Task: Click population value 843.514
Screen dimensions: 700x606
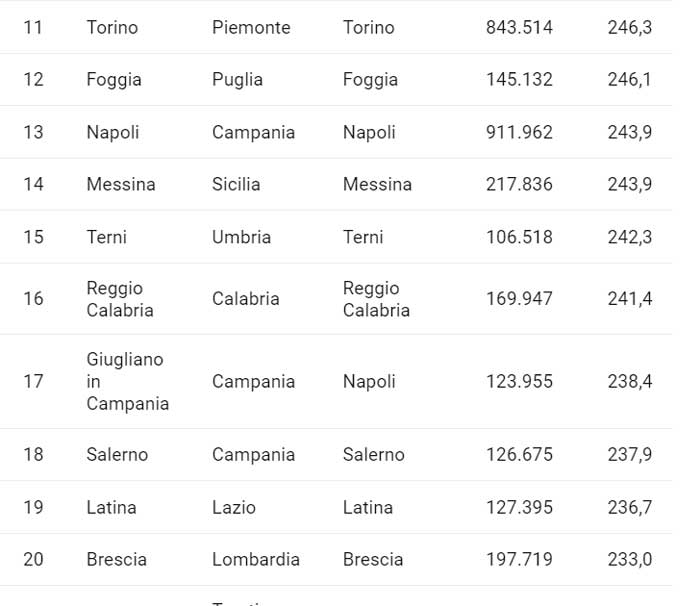Action: pyautogui.click(x=519, y=27)
